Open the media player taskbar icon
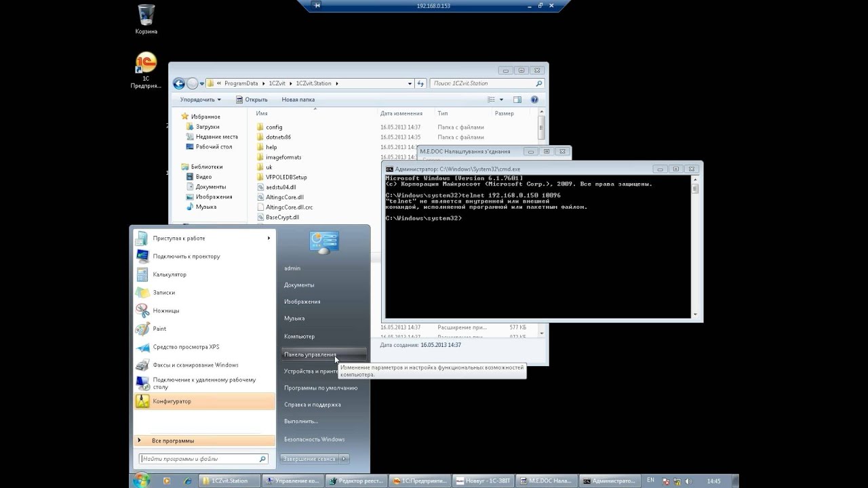 coord(166,481)
